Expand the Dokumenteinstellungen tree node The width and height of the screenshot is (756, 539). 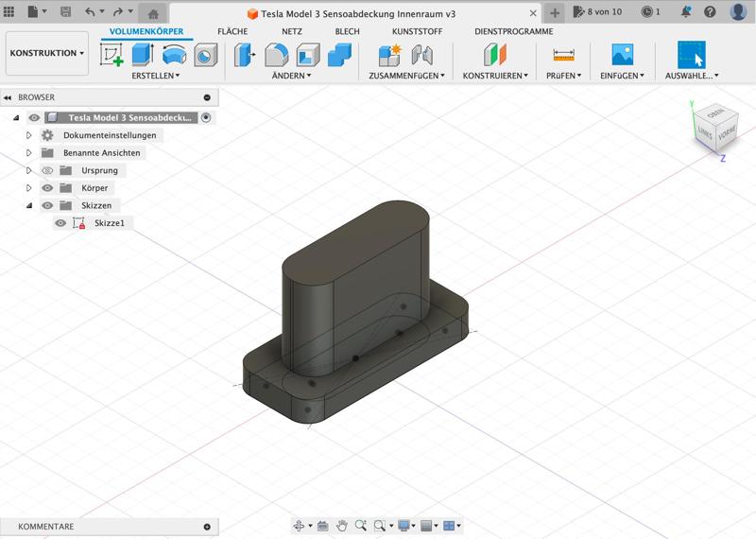pos(29,135)
